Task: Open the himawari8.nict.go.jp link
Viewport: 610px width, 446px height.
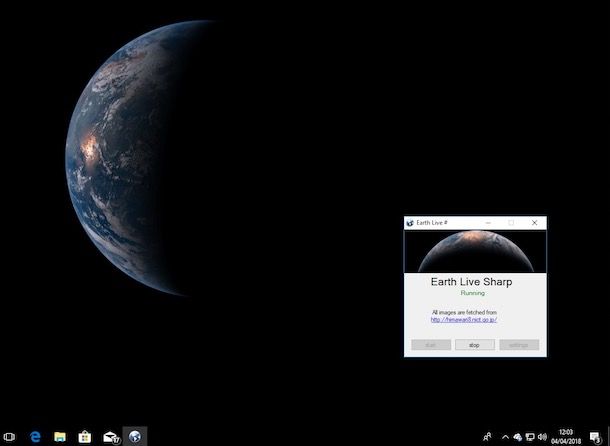Action: click(464, 320)
